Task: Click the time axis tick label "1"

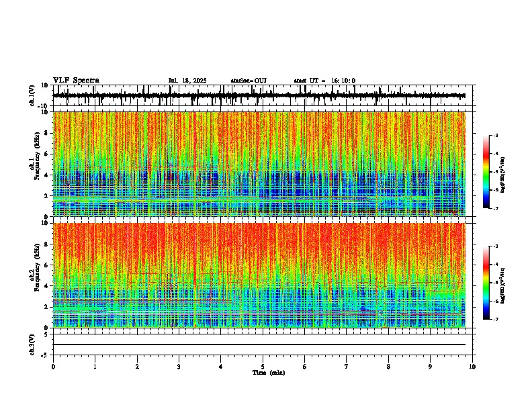Action: (x=95, y=367)
